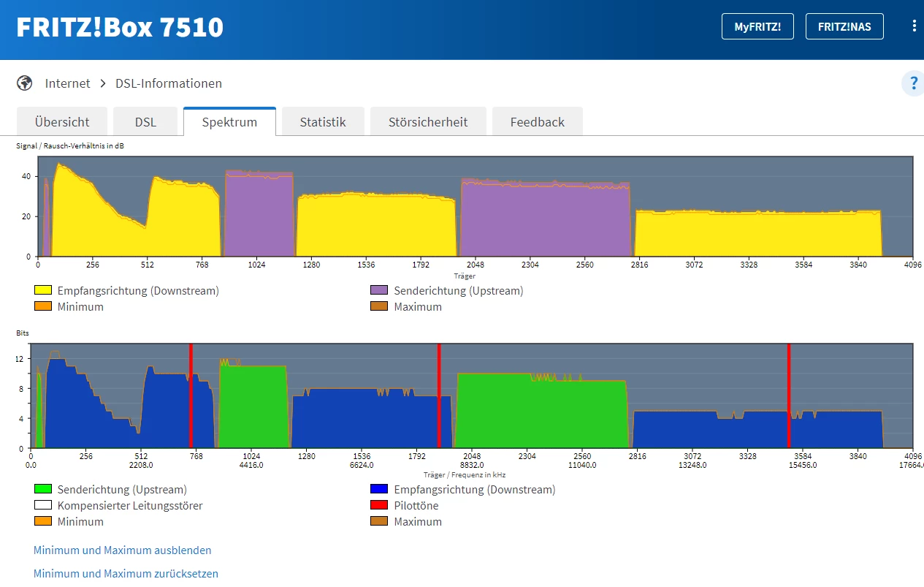Viewport: 924px width, 587px height.
Task: Click the FRITZ!Box 7510 logo
Action: pos(121,27)
